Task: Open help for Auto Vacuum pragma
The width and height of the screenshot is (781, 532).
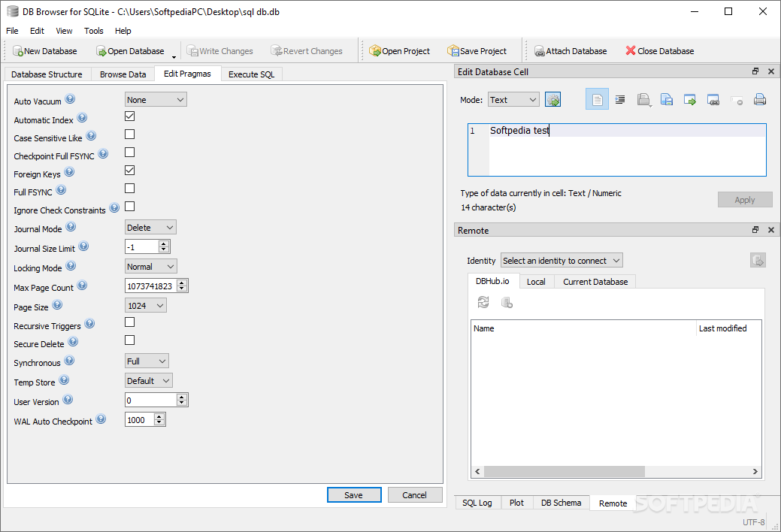Action: pos(70,98)
